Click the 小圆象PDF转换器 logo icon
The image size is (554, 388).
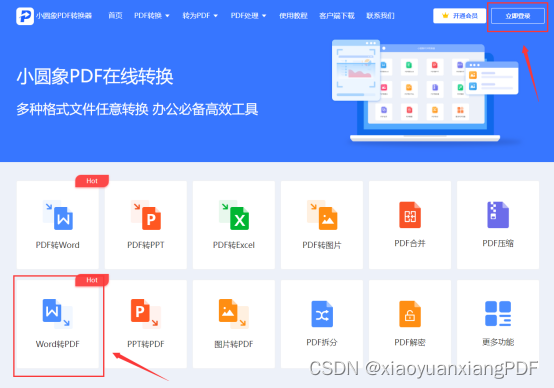pyautogui.click(x=25, y=16)
